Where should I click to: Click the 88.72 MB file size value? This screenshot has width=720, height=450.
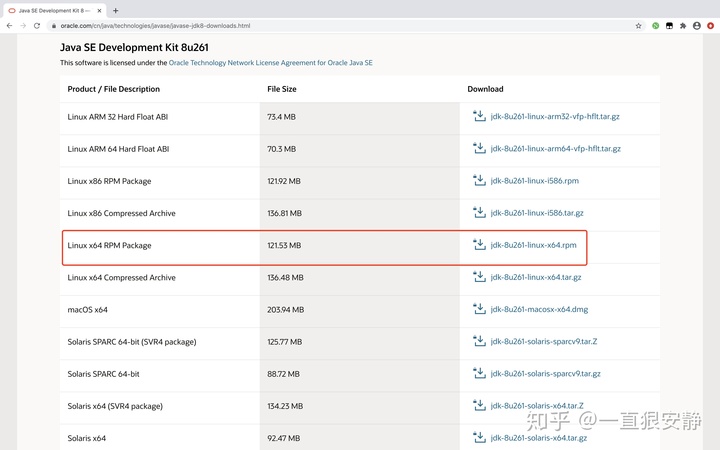283,374
